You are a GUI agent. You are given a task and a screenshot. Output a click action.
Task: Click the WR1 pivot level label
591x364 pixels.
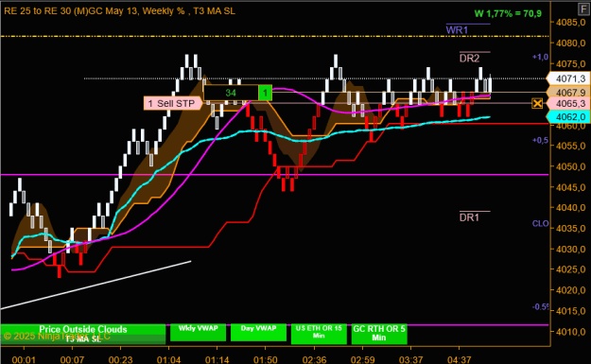[x=457, y=30]
